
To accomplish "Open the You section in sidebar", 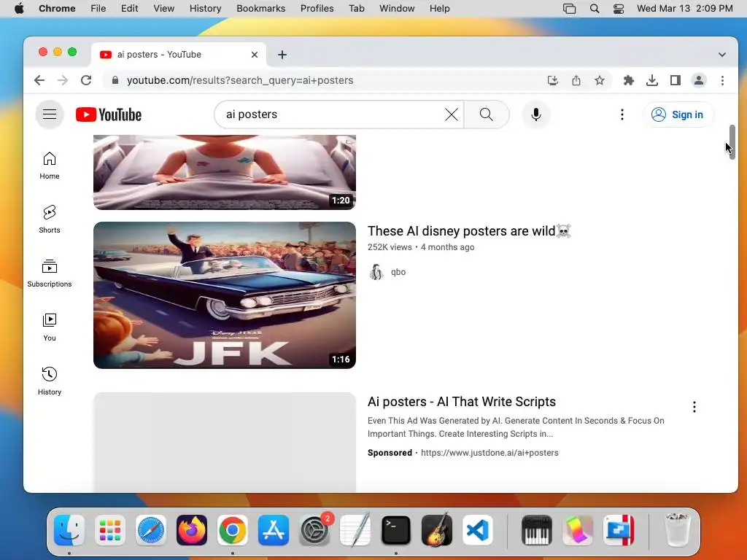I will 50,327.
